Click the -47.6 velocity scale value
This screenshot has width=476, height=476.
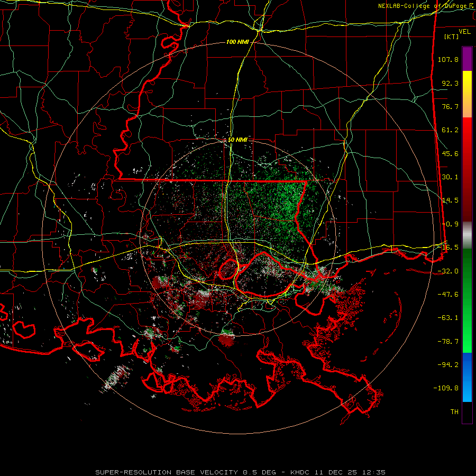[448, 295]
